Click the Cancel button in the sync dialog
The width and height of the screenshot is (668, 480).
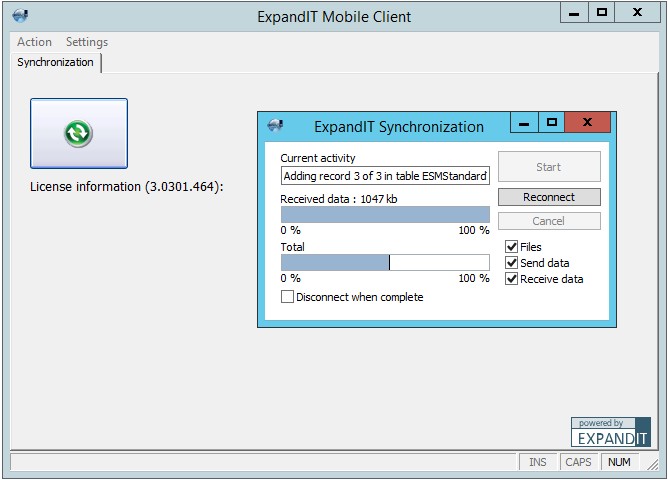click(x=549, y=221)
